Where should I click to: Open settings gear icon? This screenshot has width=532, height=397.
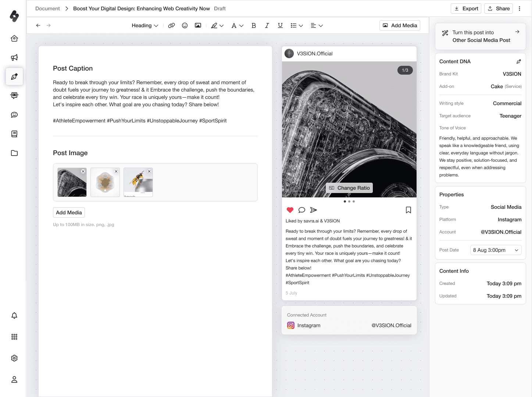coord(14,358)
